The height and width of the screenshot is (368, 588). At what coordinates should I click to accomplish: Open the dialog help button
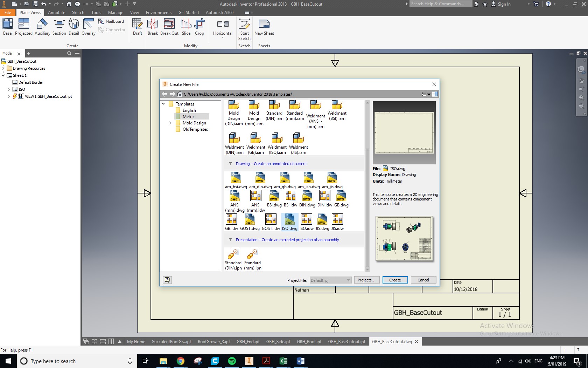pyautogui.click(x=167, y=280)
